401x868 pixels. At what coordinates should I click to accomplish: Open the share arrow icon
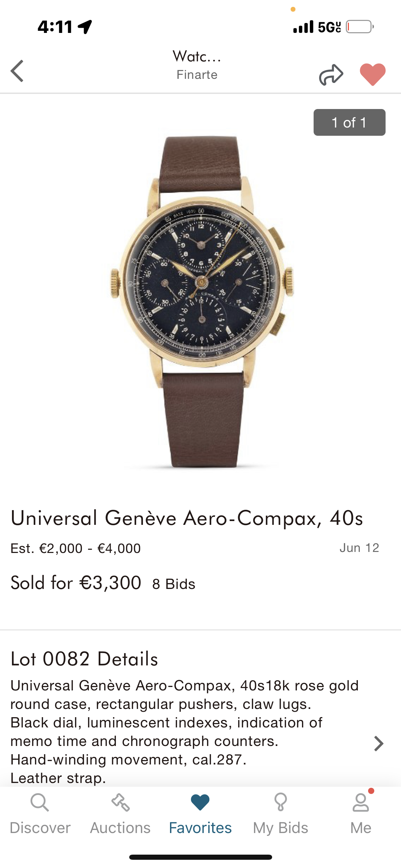point(331,74)
